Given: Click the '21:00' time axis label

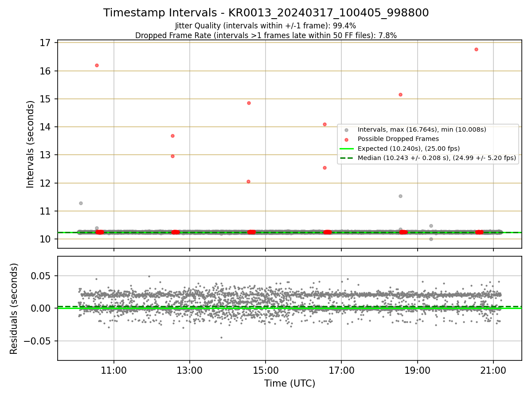Looking at the screenshot, I should click(x=493, y=371).
